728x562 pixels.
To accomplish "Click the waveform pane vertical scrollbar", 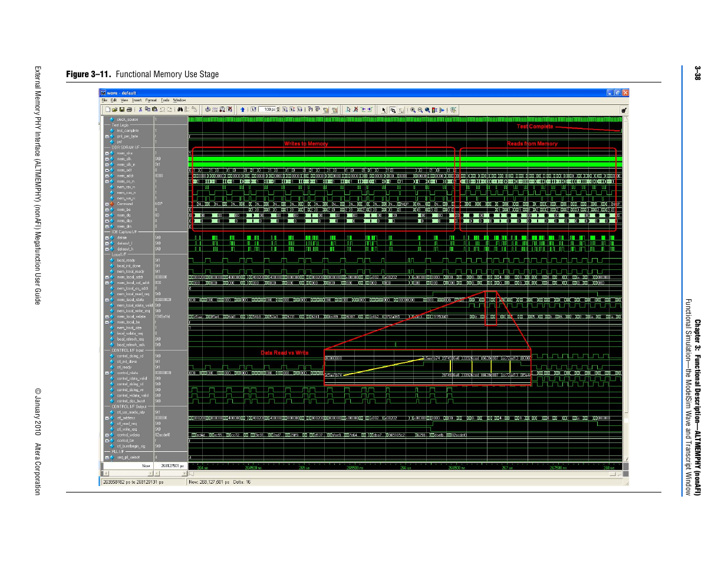I will pos(626,289).
